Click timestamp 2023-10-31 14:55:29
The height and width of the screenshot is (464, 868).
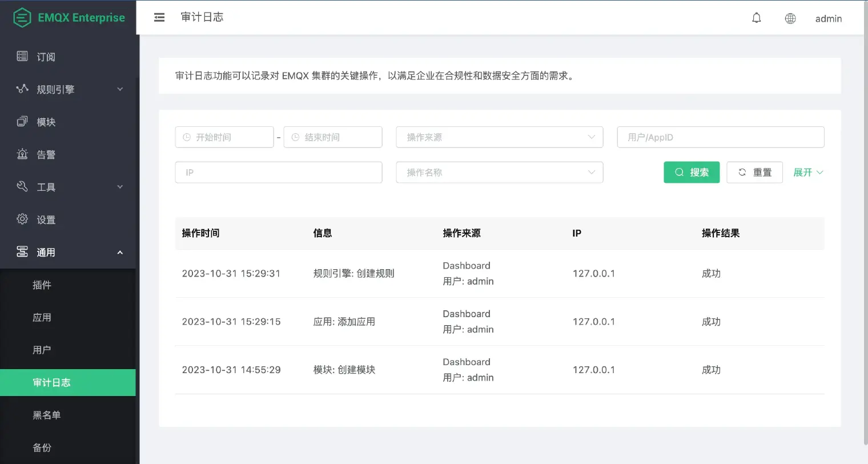coord(231,370)
